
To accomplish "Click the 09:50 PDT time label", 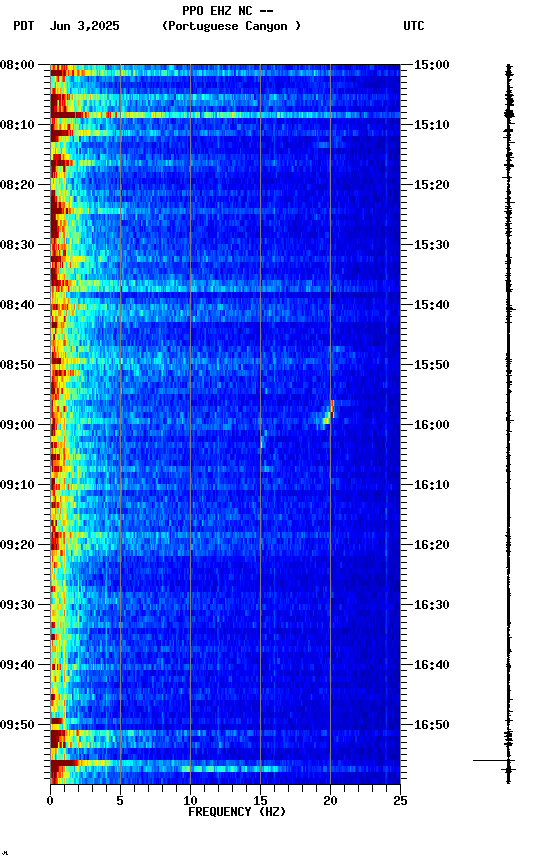I will pyautogui.click(x=17, y=725).
